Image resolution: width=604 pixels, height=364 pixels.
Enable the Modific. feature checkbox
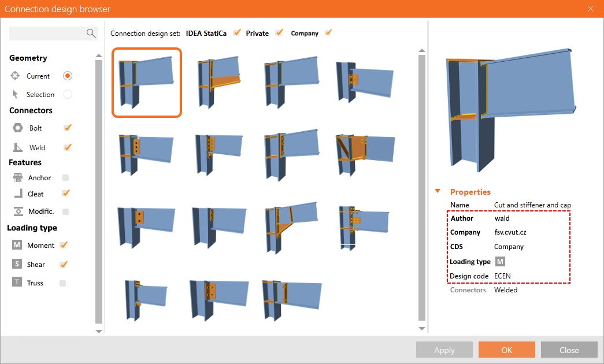coord(65,211)
